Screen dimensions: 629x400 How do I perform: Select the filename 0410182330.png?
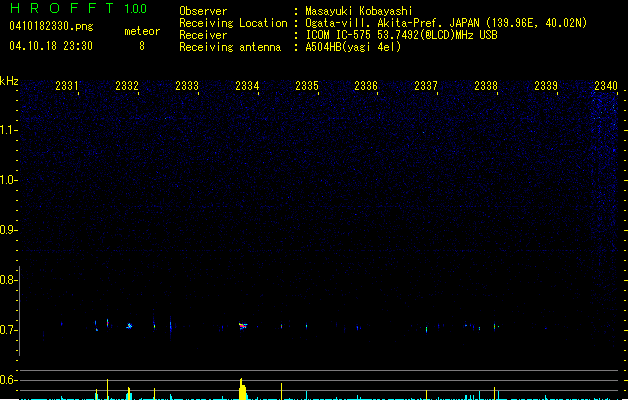[51, 26]
